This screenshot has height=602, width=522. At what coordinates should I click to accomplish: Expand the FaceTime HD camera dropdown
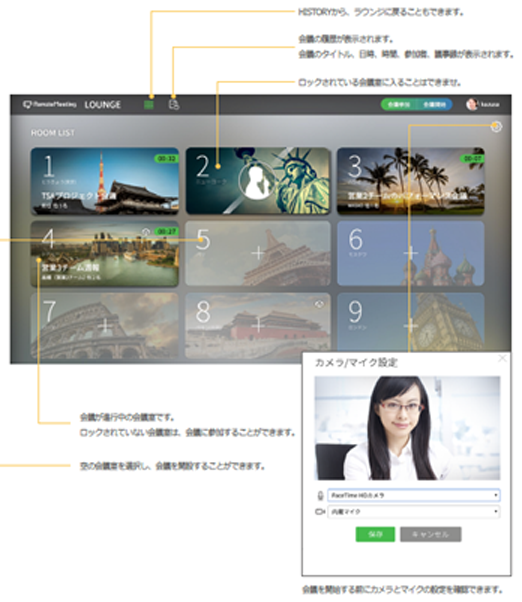coord(414,495)
